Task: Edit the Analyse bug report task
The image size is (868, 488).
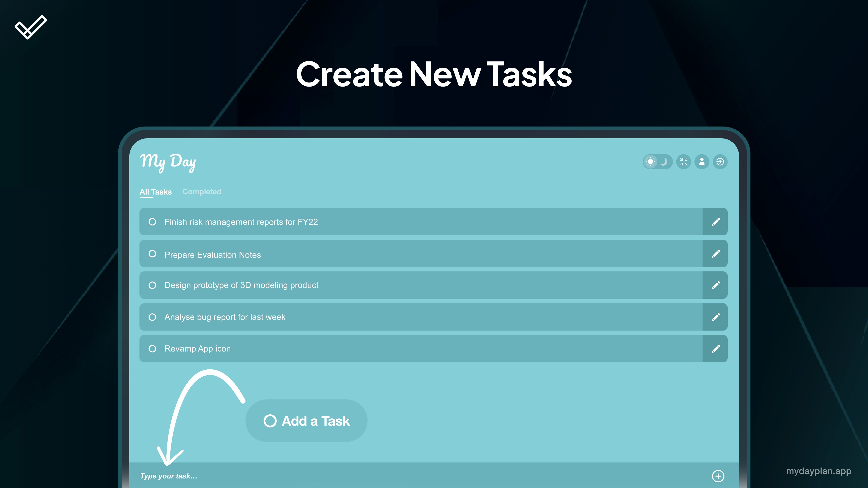Action: [x=716, y=317]
